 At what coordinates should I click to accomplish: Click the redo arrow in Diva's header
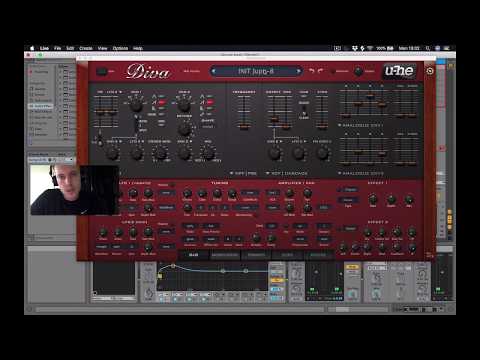click(x=320, y=71)
